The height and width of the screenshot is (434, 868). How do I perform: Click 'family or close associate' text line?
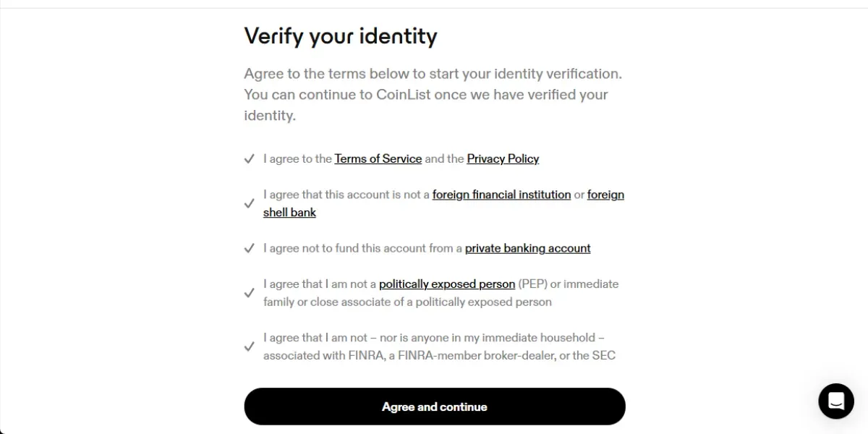point(407,302)
